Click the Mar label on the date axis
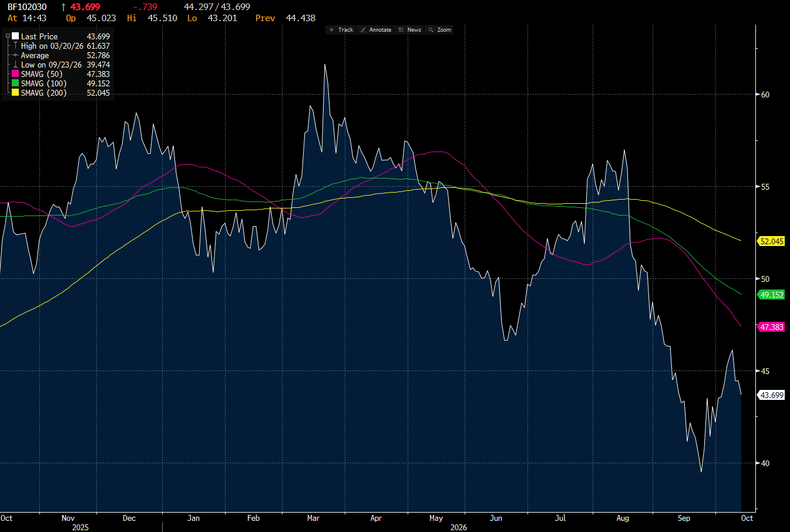 313,518
